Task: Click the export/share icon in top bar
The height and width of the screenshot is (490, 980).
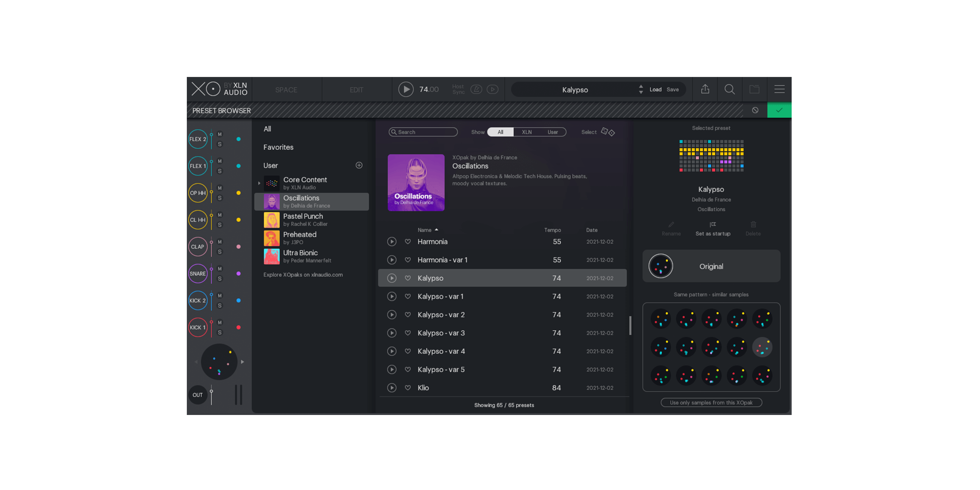Action: tap(705, 89)
